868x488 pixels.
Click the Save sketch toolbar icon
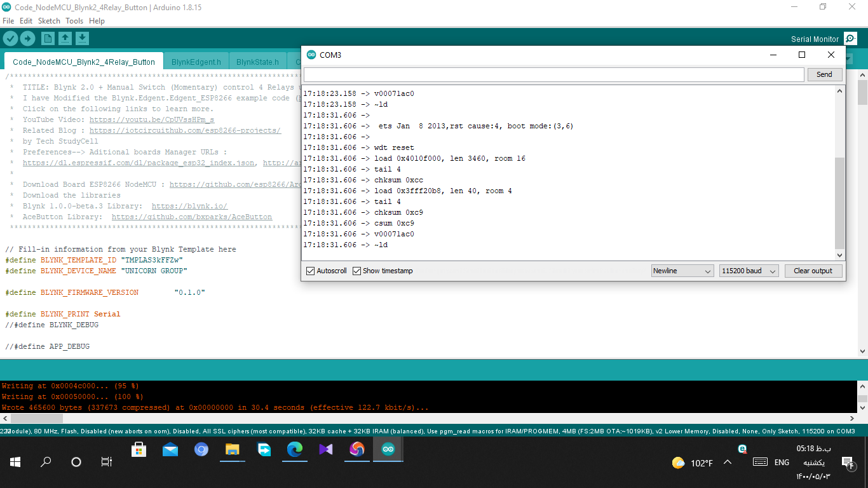pyautogui.click(x=82, y=39)
